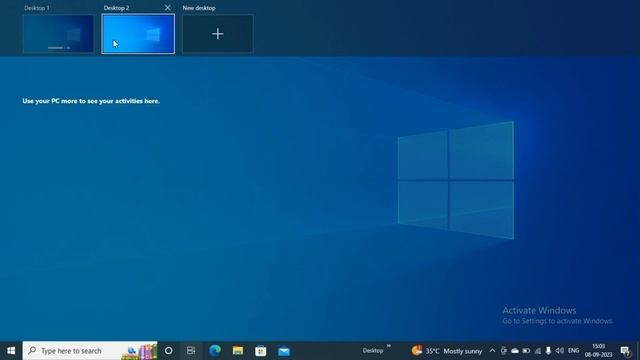Add a New desktop with plus
The image size is (640, 360).
218,34
